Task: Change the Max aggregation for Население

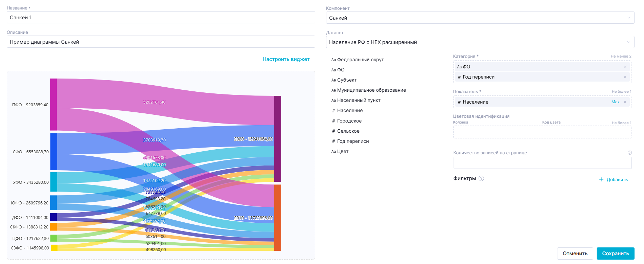Action: (x=615, y=102)
